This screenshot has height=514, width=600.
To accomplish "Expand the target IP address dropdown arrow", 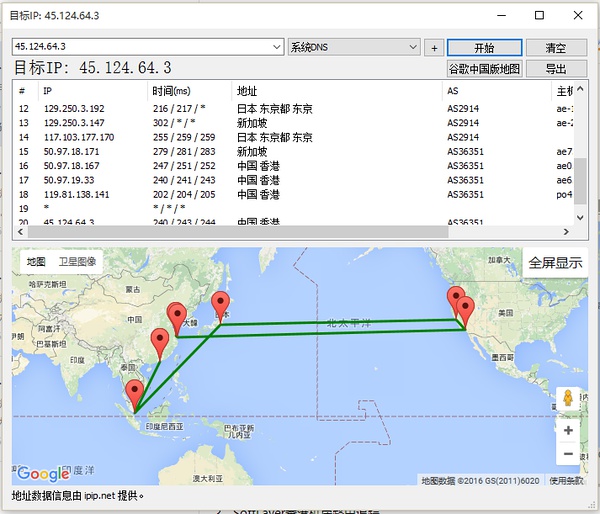I will [x=277, y=47].
